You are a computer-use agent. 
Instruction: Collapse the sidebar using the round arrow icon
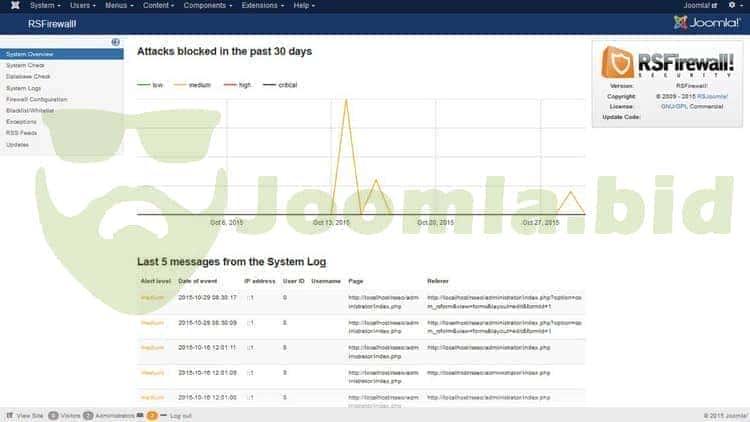[x=116, y=42]
